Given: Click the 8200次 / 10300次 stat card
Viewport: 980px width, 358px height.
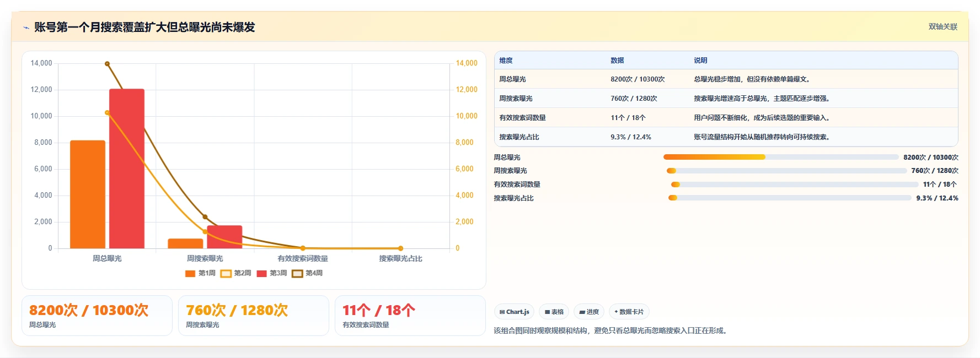Looking at the screenshot, I should [97, 316].
